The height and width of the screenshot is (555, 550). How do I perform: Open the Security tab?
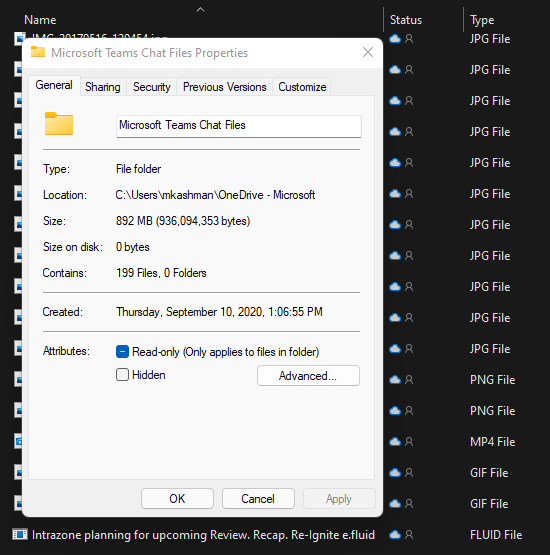coord(151,87)
